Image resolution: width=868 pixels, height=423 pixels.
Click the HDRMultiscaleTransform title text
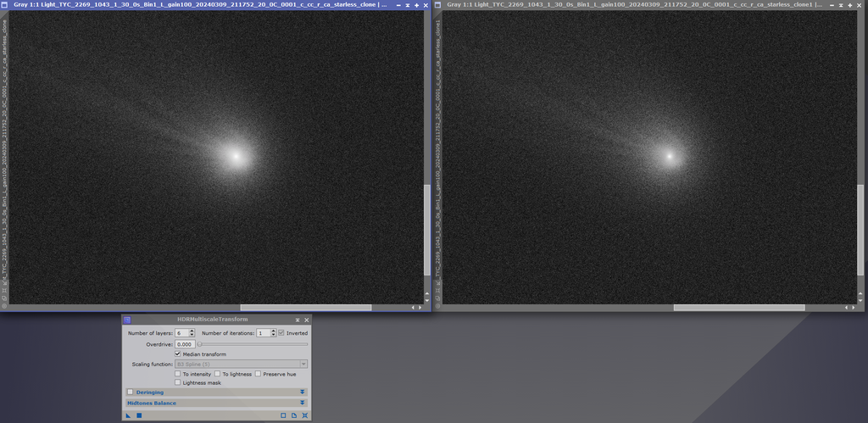click(x=213, y=320)
